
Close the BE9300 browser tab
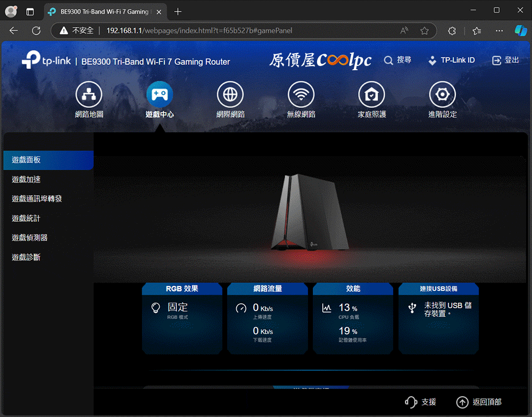pos(159,12)
